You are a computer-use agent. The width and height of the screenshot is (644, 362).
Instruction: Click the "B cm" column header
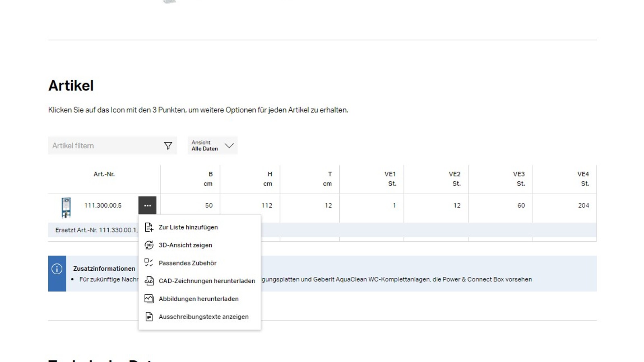coord(208,179)
